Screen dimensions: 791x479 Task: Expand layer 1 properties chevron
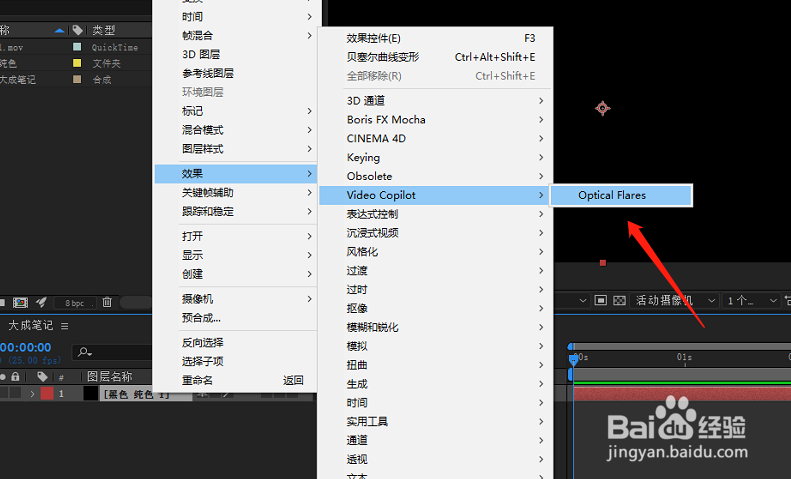click(x=32, y=394)
